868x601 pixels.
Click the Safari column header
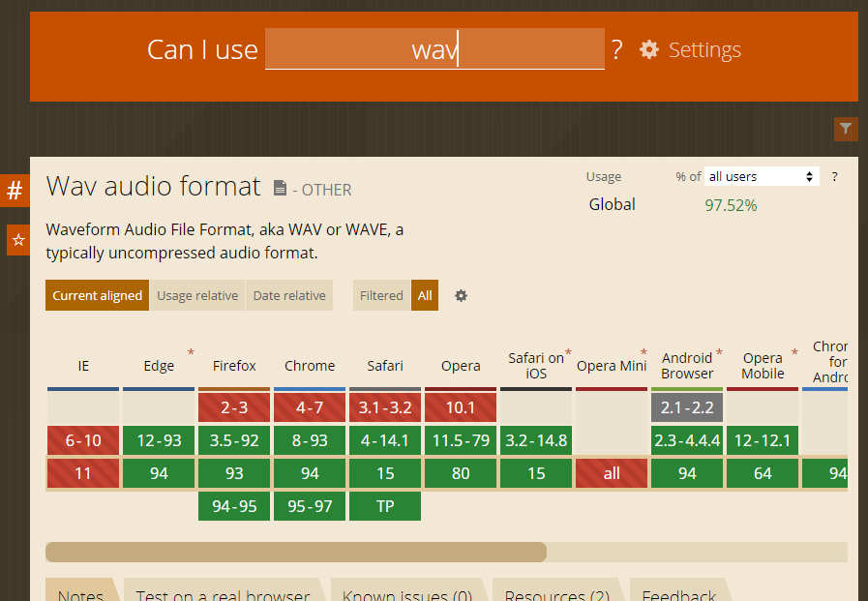pyautogui.click(x=385, y=366)
